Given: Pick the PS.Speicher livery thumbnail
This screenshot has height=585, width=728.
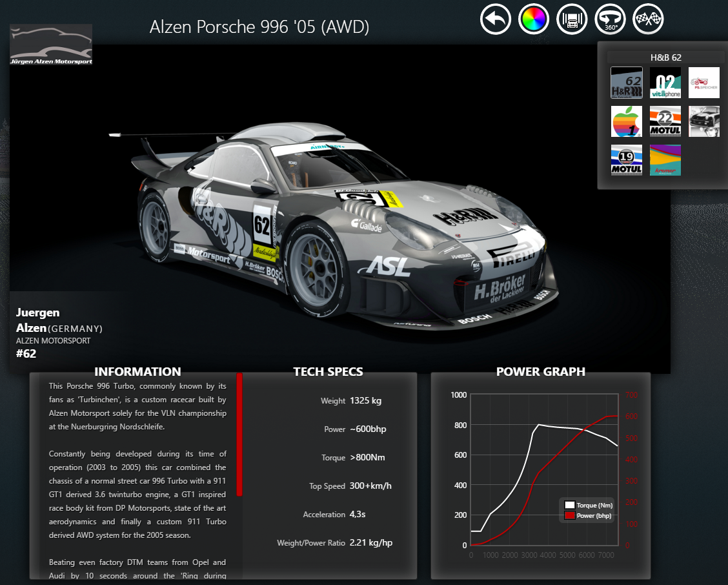Looking at the screenshot, I should click(704, 83).
